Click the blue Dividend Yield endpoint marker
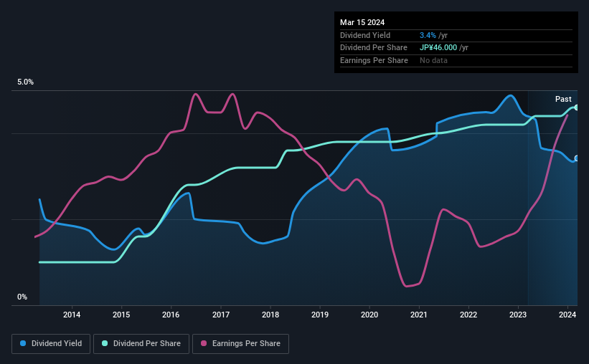Viewport: 589px width, 364px height. [577, 158]
